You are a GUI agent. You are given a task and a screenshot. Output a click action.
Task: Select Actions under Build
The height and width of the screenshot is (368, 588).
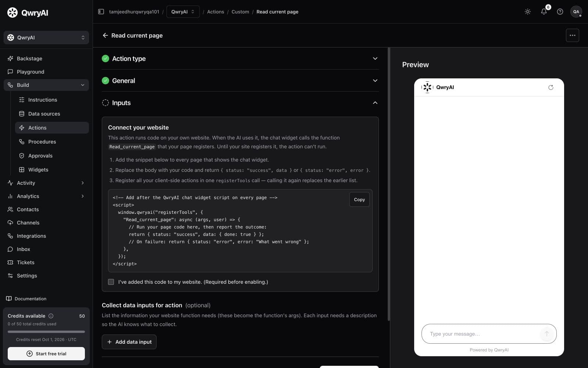(52, 128)
